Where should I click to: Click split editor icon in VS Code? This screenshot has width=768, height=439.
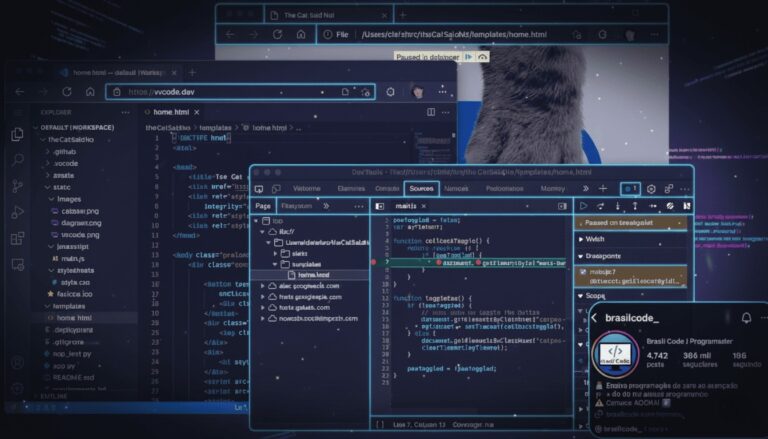coord(431,112)
